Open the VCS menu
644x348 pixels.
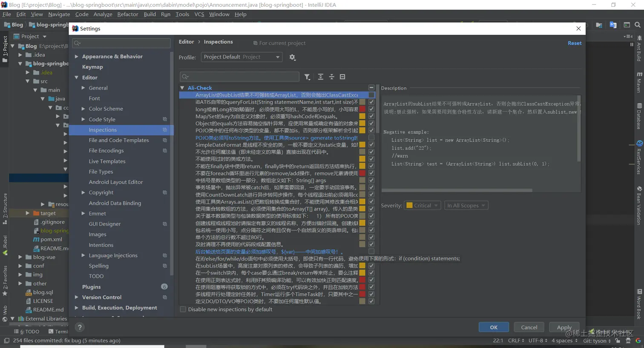pos(199,14)
